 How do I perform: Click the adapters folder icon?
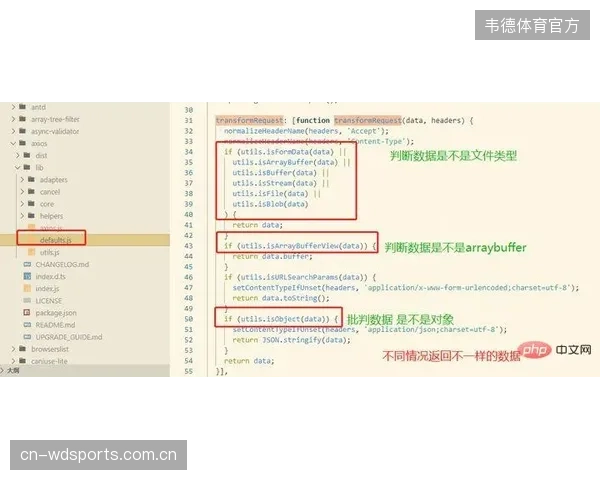pos(31,179)
